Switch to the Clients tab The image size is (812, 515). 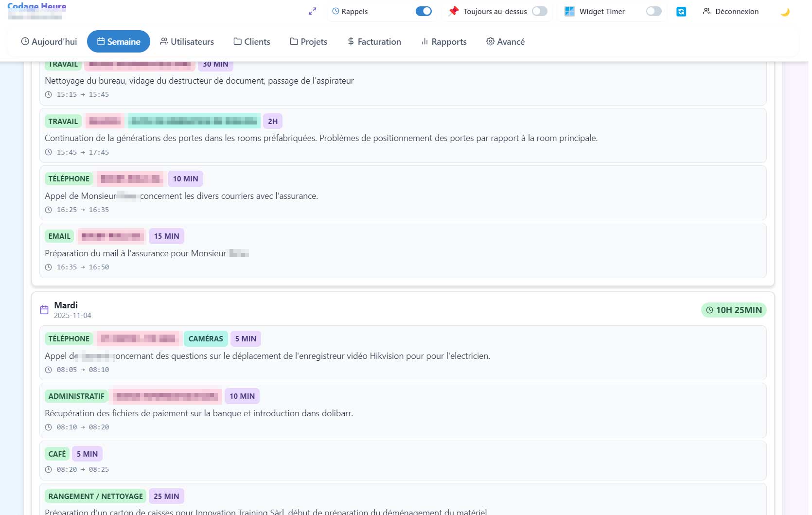click(x=252, y=41)
